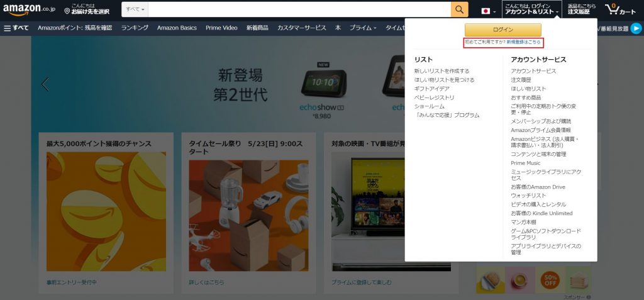The height and width of the screenshot is (300, 644).
Task: Open アプリライブラリとデバイスの管理
Action: tap(546, 250)
